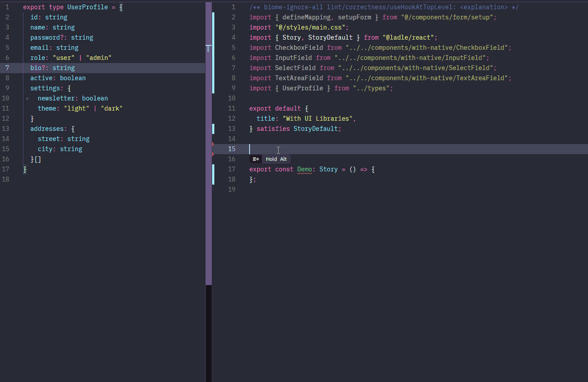Click the Zed edit prediction icon
Screen dimensions: 588x382
tap(256, 159)
